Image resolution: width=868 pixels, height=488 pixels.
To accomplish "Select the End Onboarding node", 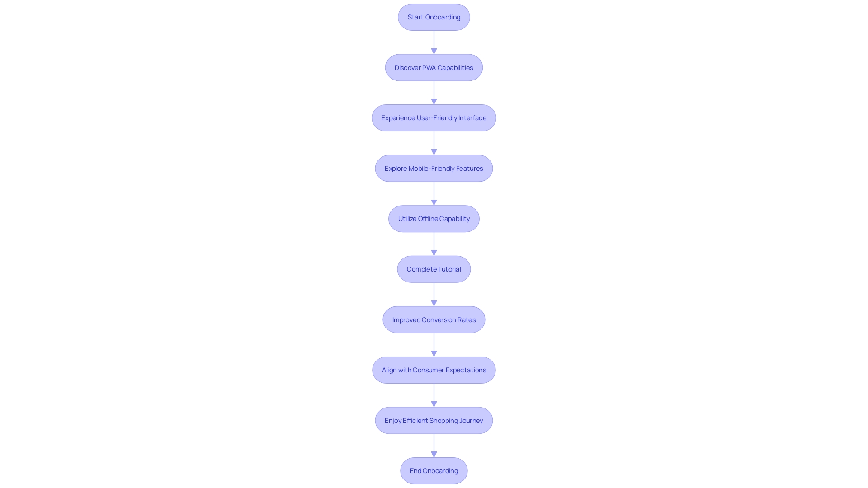I will click(x=434, y=471).
